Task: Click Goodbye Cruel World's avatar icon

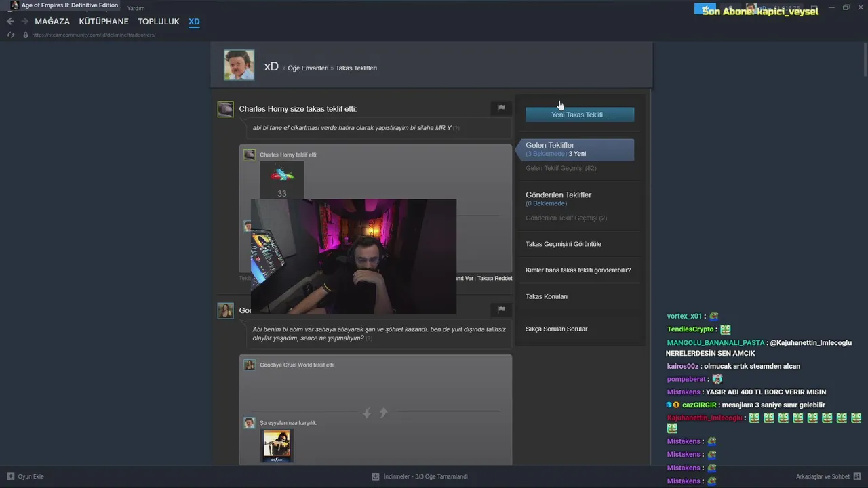Action: 225,310
